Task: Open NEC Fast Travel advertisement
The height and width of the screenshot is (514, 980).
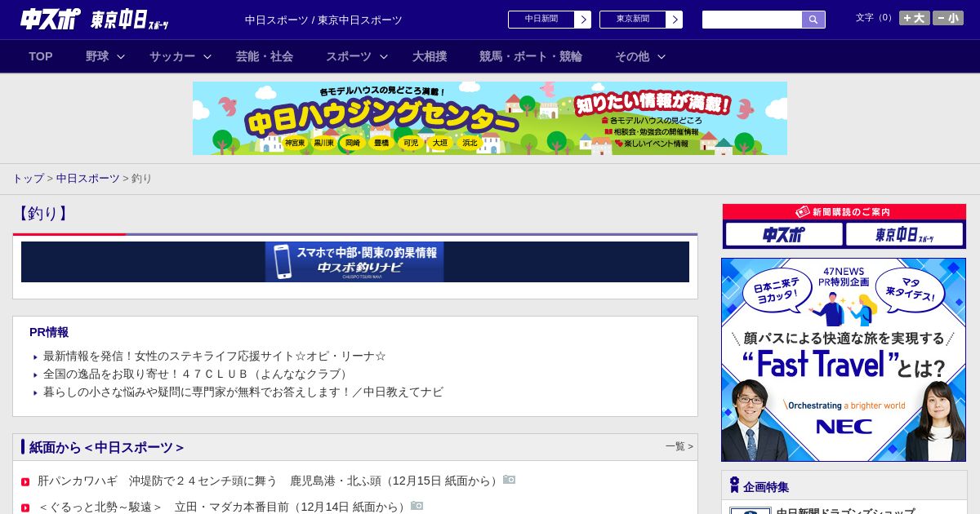Action: point(844,360)
